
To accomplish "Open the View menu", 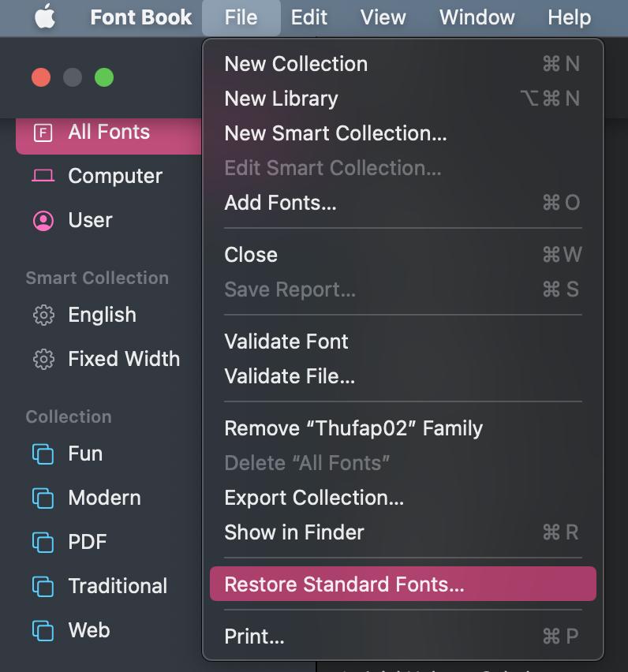I will 383,17.
